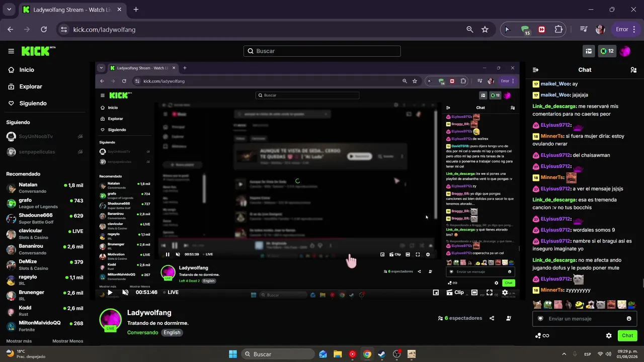
Task: Click the Kick search bar
Action: (322, 51)
